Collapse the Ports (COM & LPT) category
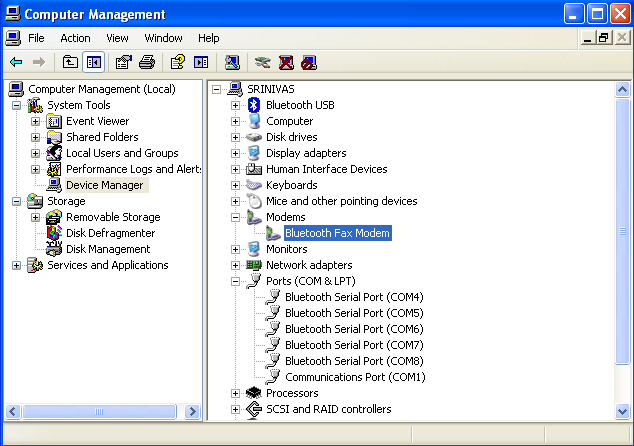 pyautogui.click(x=235, y=281)
